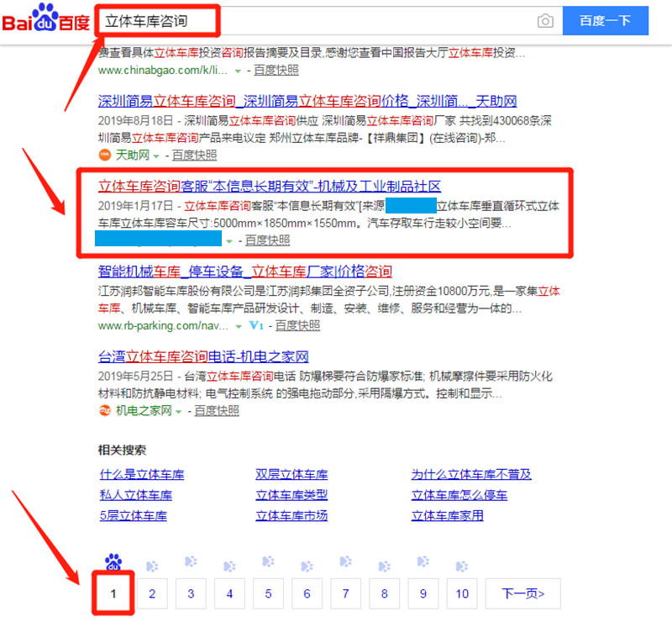Go to results page 6

tap(307, 593)
